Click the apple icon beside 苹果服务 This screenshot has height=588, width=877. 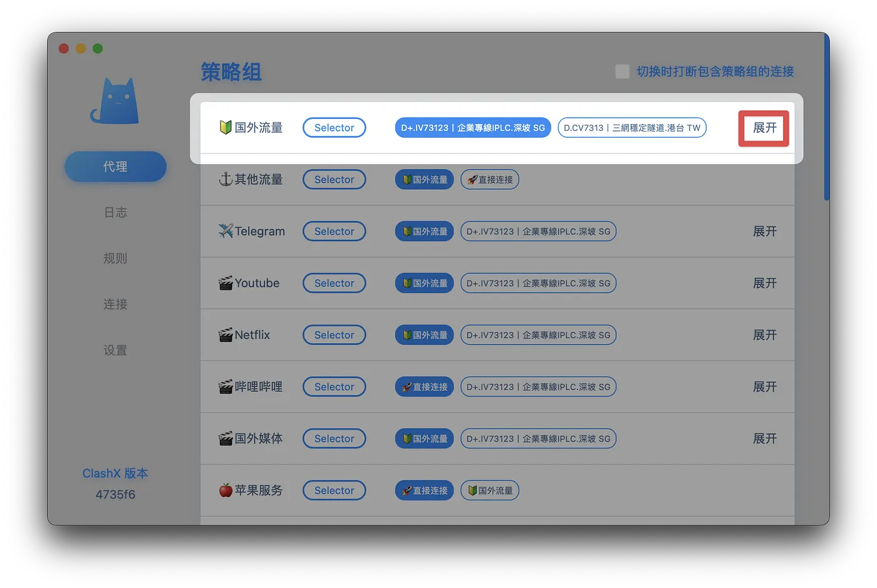pyautogui.click(x=226, y=490)
